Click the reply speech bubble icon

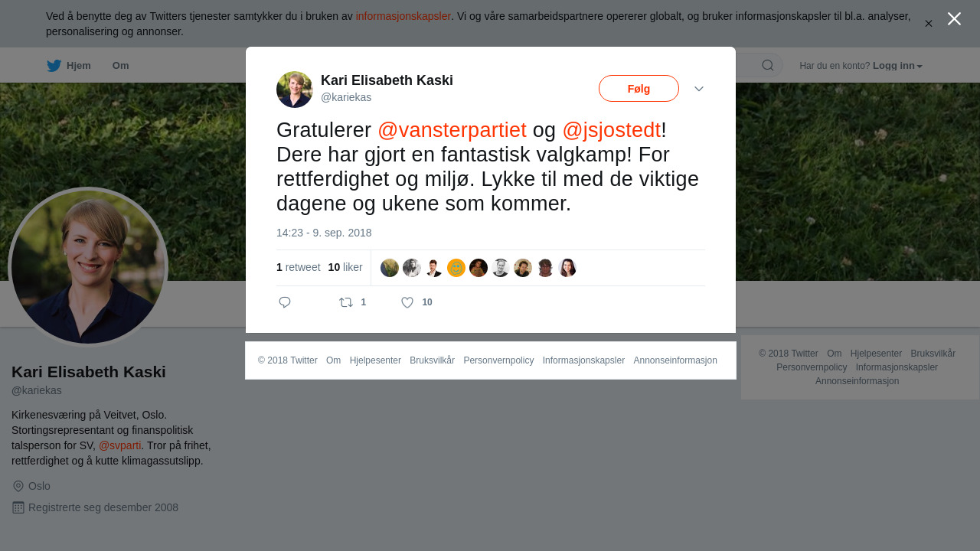tap(285, 302)
